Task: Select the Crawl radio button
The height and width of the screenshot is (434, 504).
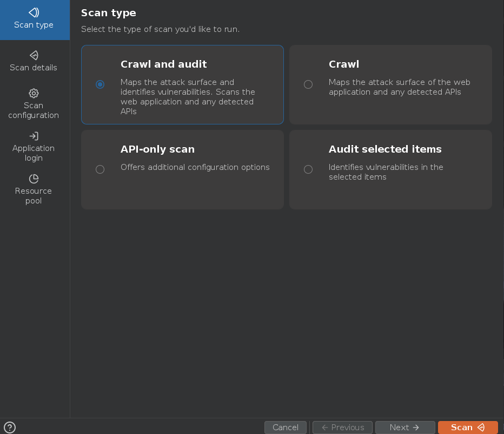Action: click(x=308, y=84)
